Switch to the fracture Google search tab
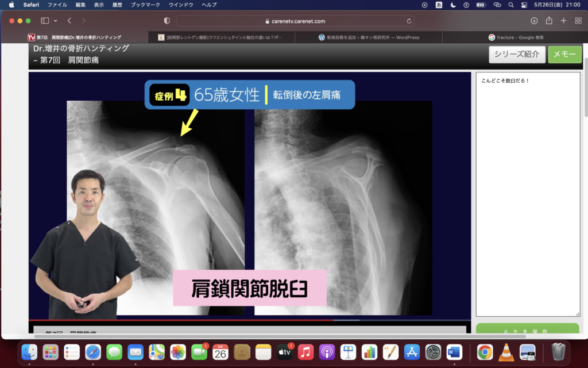 (x=516, y=37)
